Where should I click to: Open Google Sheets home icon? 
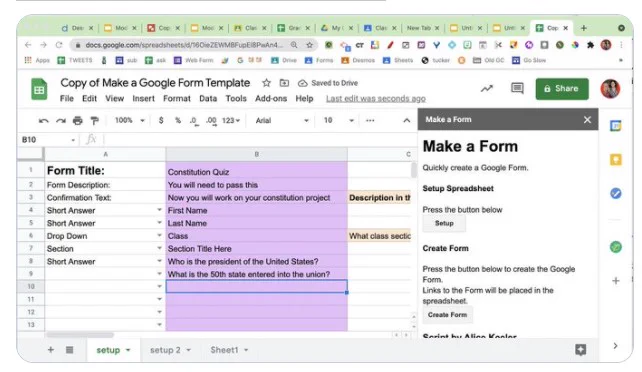39,89
